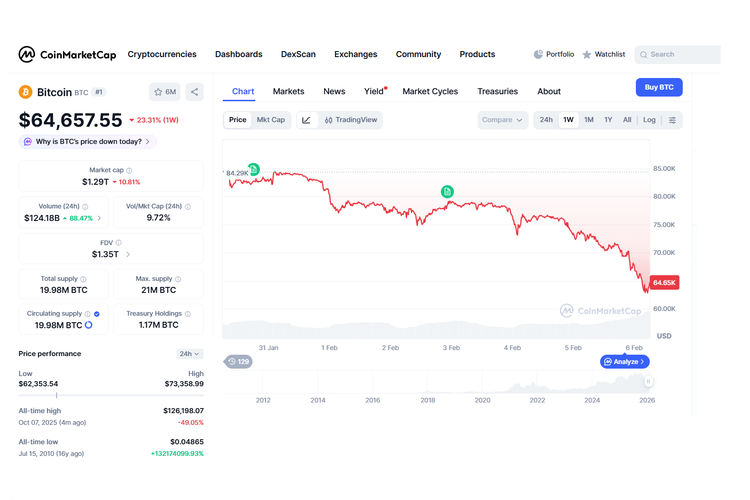Screen dimensions: 750x500
Task: Select Mkt Cap chart mode
Action: pyautogui.click(x=271, y=120)
